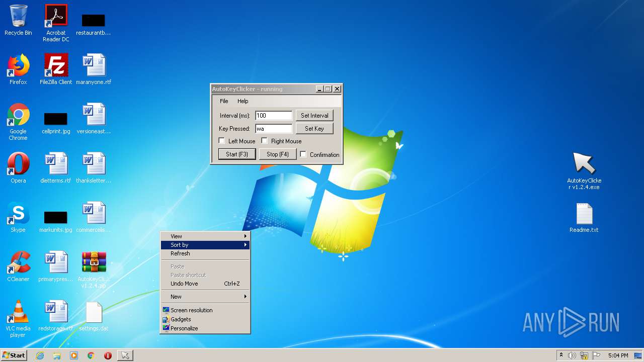Click the taskbar clock showing 5:04 PM

[618, 355]
